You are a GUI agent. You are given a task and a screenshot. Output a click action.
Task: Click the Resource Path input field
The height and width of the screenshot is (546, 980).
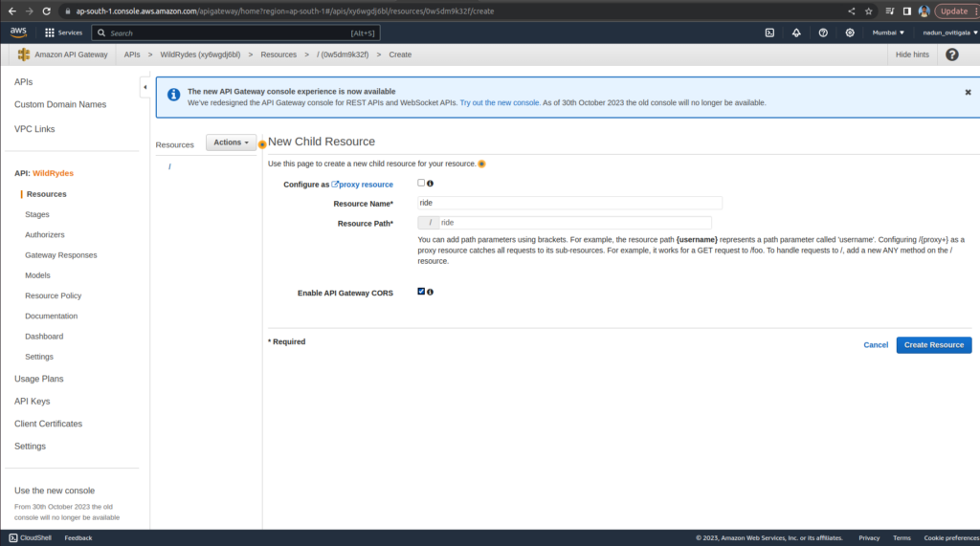[x=575, y=223]
